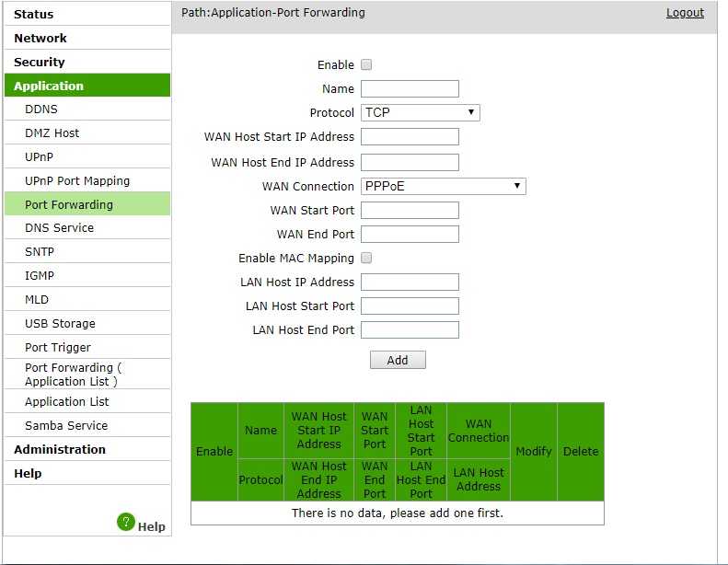Click the Delete table column header
Image resolution: width=728 pixels, height=565 pixels.
(581, 452)
